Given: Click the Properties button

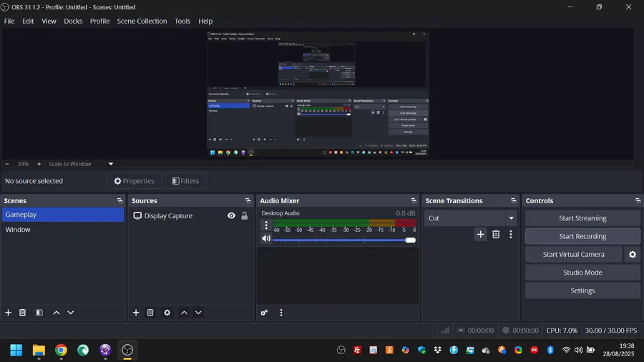Looking at the screenshot, I should pos(135,181).
